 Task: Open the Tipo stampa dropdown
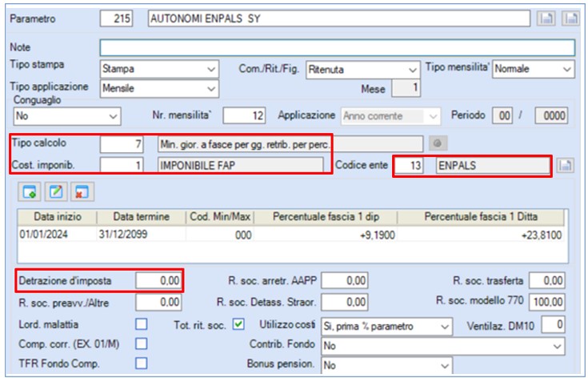pos(159,69)
